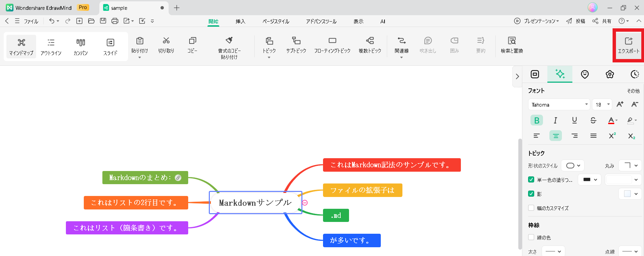
Task: Switch to Outline view mode
Action: coord(51,47)
